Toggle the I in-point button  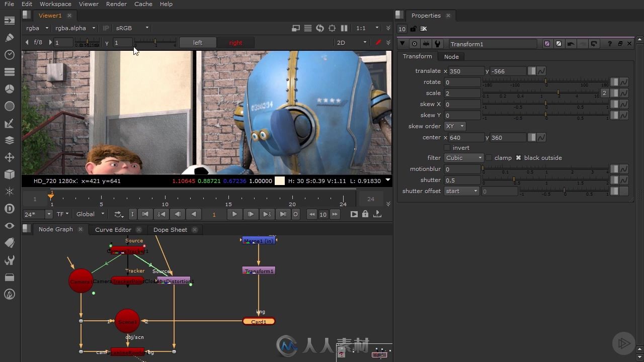coord(132,214)
